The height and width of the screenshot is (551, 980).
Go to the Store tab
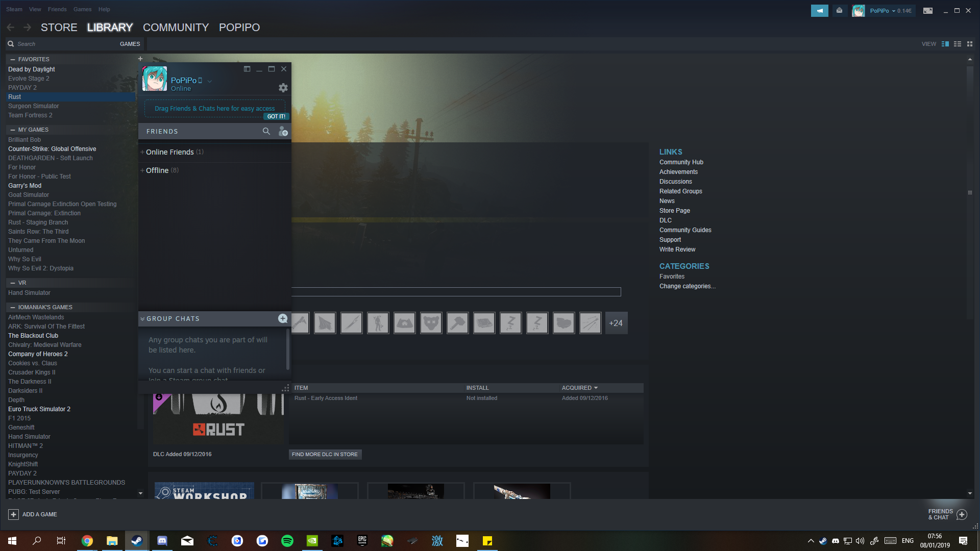(x=59, y=28)
